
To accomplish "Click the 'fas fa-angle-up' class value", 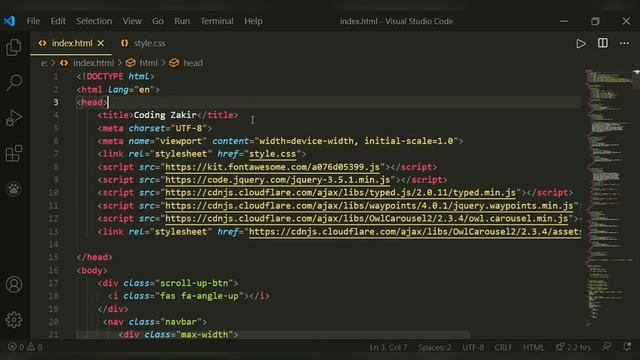I will click(199, 296).
